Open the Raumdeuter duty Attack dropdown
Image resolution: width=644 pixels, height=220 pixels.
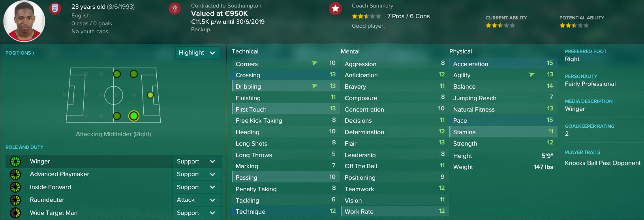[x=196, y=200]
